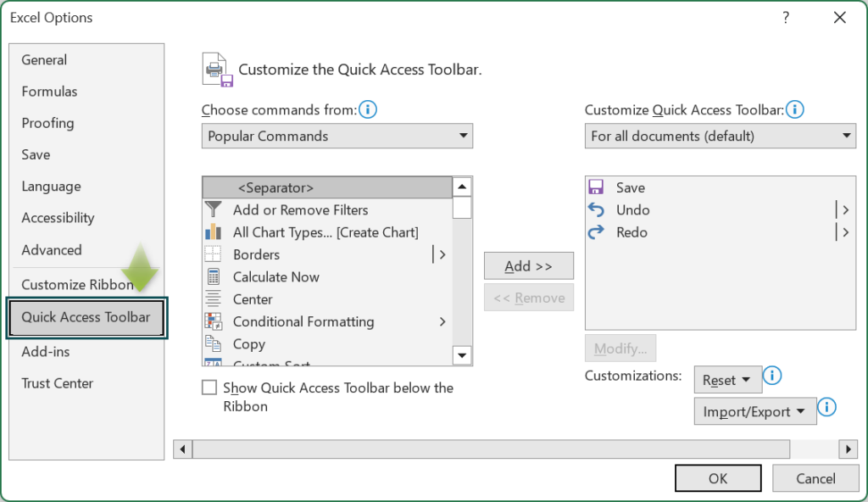Click the horizontal scrollbar right arrow
The height and width of the screenshot is (502, 868).
(848, 449)
